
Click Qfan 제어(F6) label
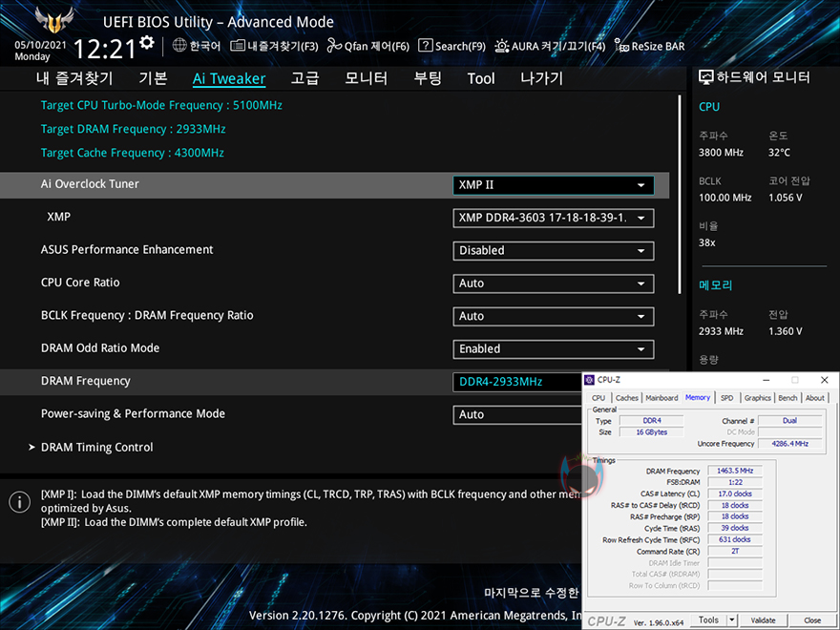(377, 46)
